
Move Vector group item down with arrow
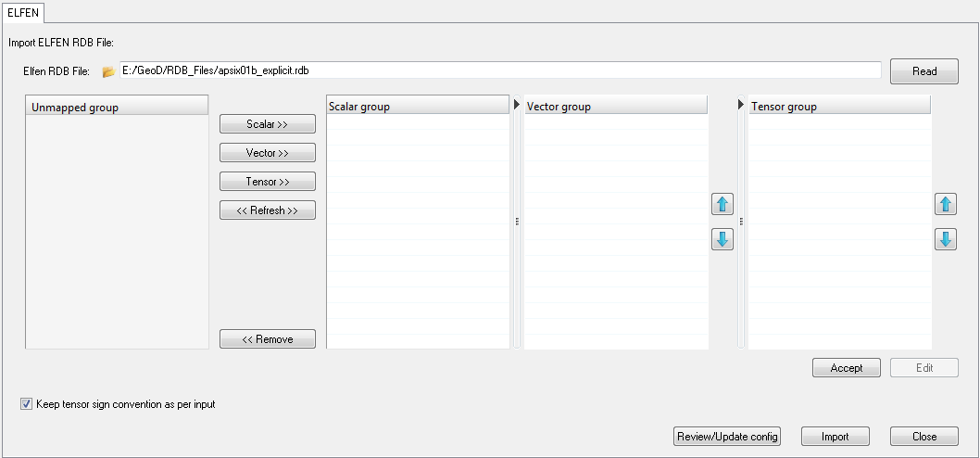[x=722, y=239]
